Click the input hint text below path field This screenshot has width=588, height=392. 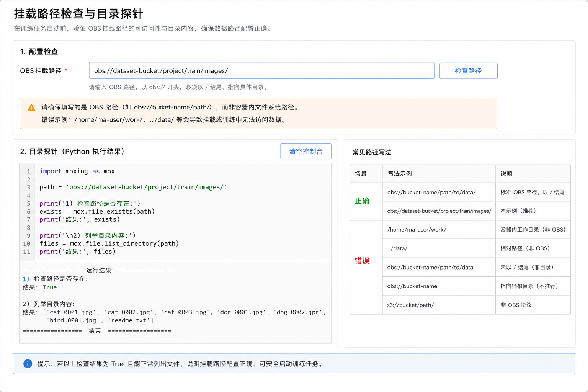pyautogui.click(x=179, y=87)
